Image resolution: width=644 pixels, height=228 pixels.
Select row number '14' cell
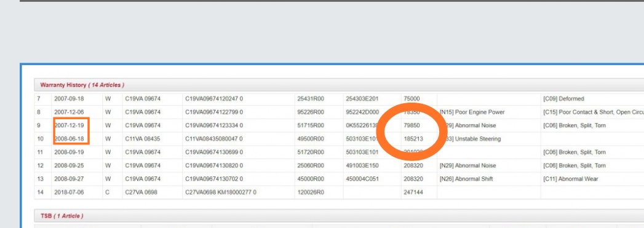[40, 192]
